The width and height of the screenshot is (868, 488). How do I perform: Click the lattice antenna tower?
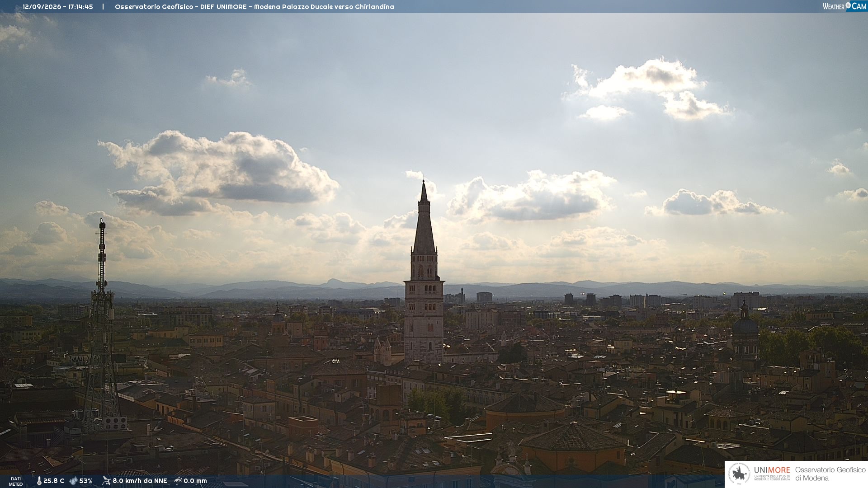101,325
